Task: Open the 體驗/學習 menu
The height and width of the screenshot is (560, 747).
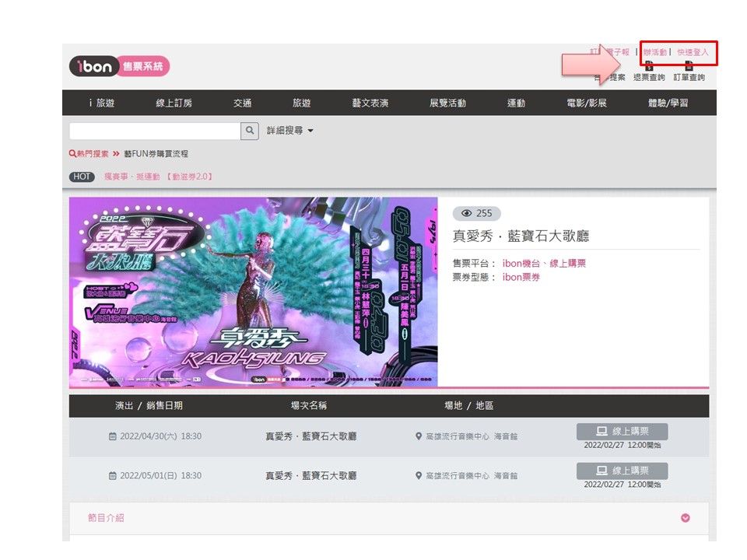Action: (668, 103)
